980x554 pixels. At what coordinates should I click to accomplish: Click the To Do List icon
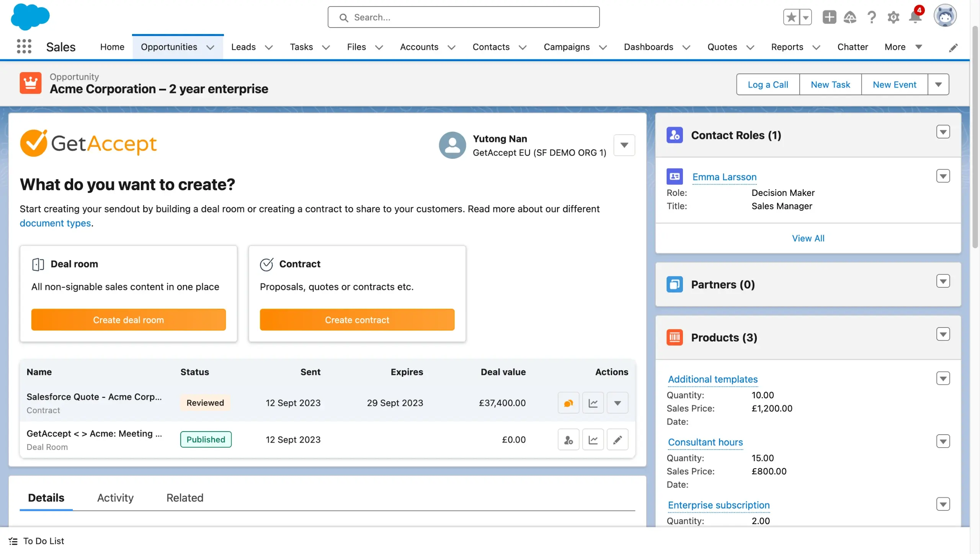click(13, 541)
